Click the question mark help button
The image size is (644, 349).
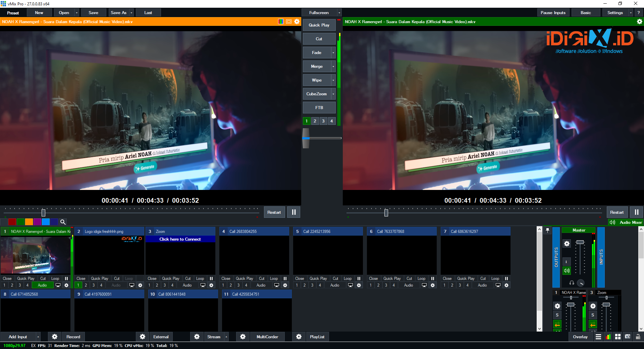pyautogui.click(x=639, y=13)
